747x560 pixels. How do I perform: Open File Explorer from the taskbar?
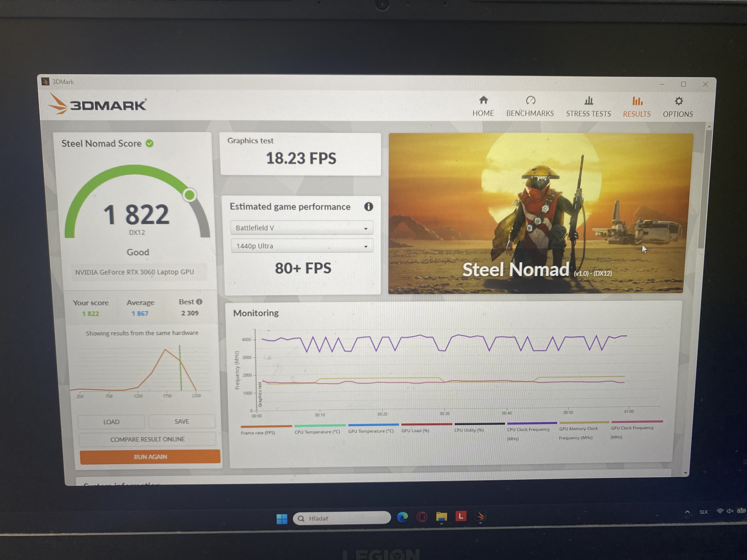(x=441, y=516)
